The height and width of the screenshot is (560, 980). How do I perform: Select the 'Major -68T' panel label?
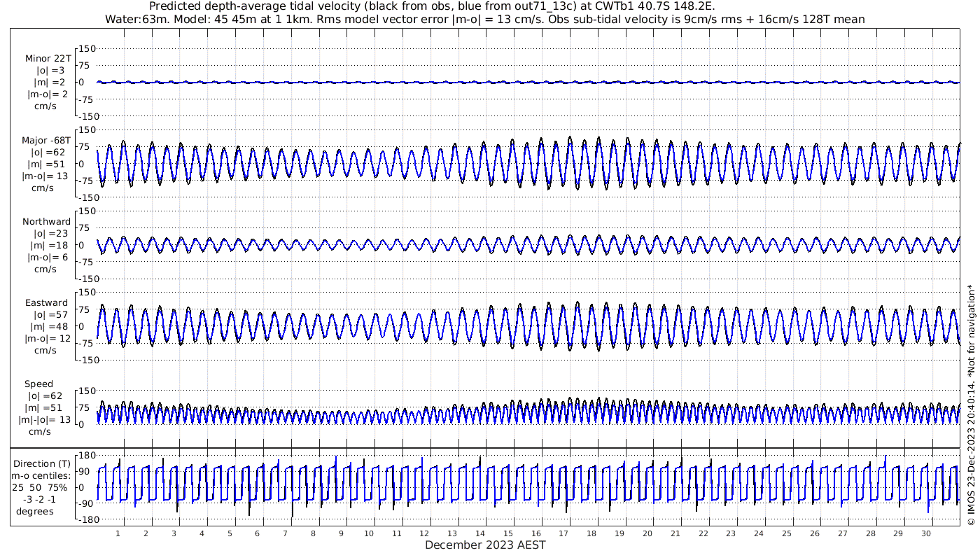(46, 141)
